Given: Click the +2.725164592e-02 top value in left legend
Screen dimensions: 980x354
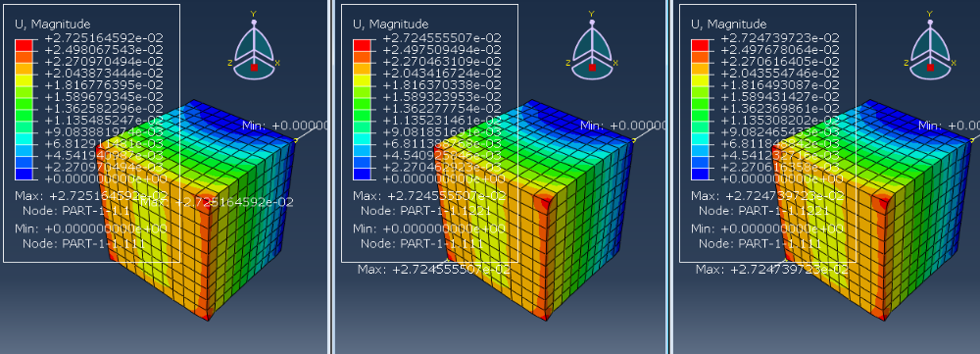Looking at the screenshot, I should pos(103,38).
